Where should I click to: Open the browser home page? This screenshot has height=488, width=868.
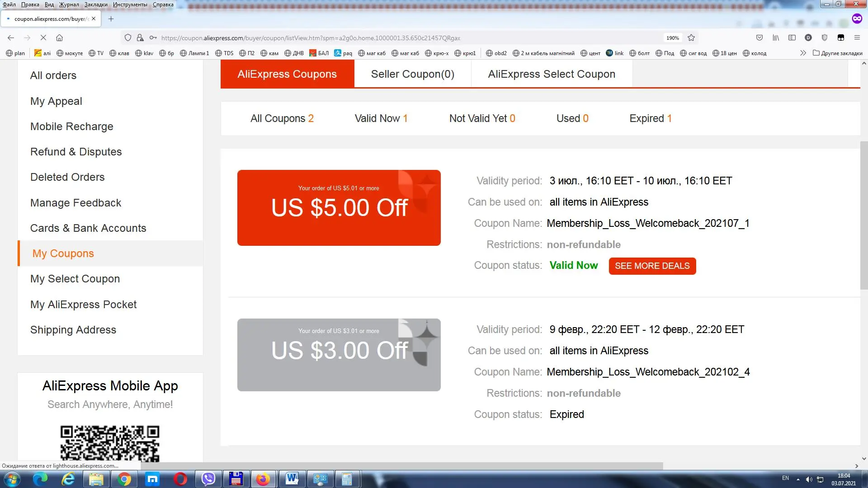pos(59,38)
